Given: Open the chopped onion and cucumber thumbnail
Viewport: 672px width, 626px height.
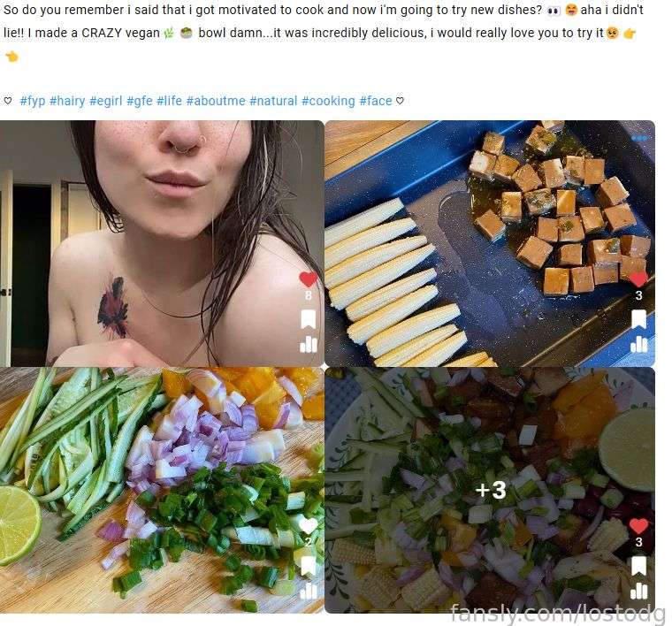Looking at the screenshot, I should point(162,490).
